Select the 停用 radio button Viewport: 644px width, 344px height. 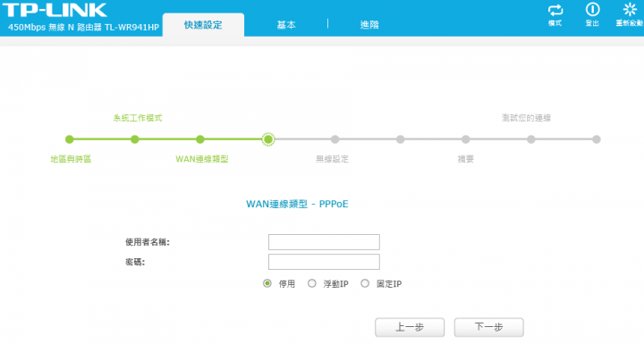pyautogui.click(x=267, y=283)
